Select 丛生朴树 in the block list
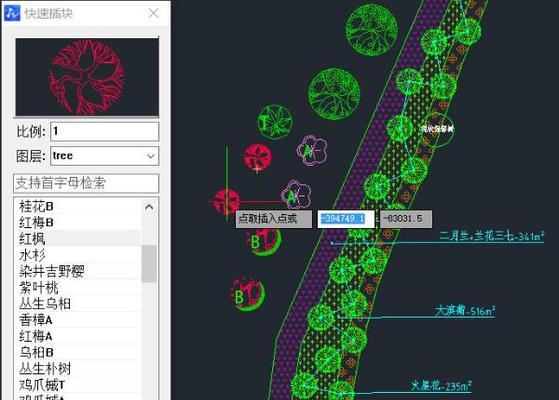Image resolution: width=559 pixels, height=400 pixels. (x=78, y=369)
